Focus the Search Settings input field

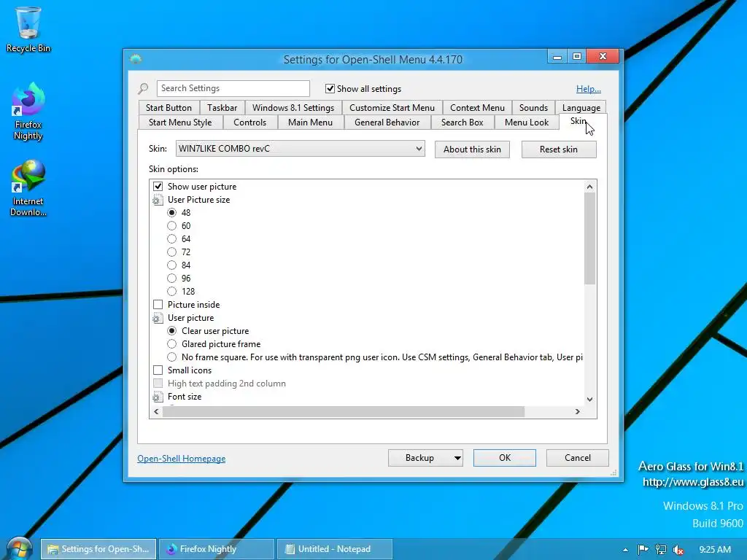pyautogui.click(x=233, y=88)
